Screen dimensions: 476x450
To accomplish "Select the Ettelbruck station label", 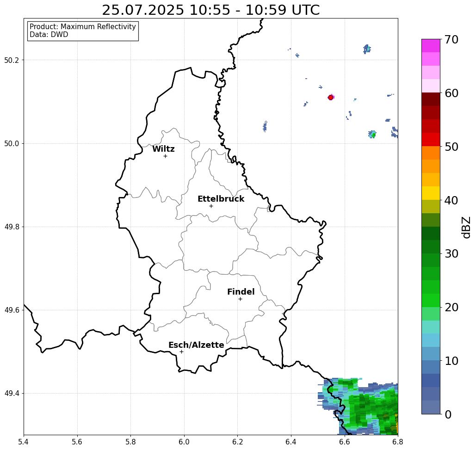I will coord(221,199).
